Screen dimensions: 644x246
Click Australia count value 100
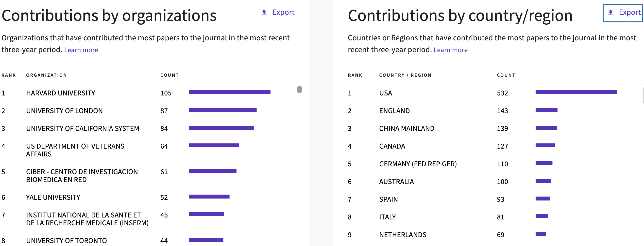(x=502, y=182)
